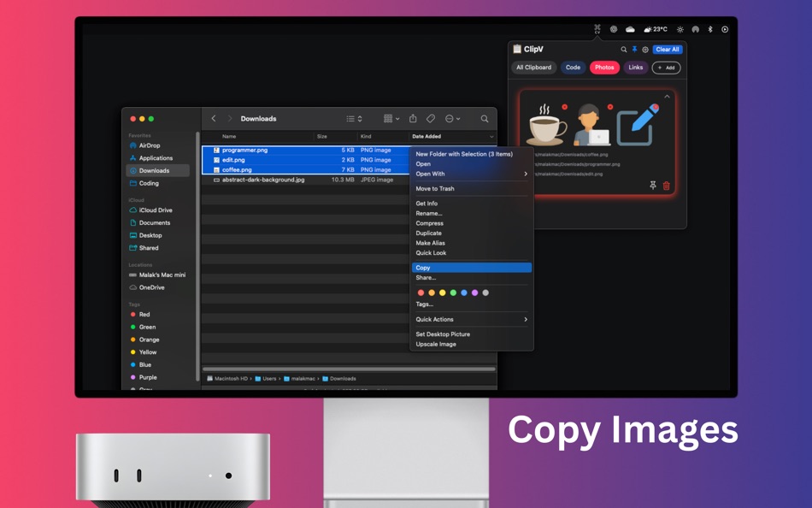Click the Finder horizontal scrollbar
This screenshot has width=812, height=508.
pos(349,369)
